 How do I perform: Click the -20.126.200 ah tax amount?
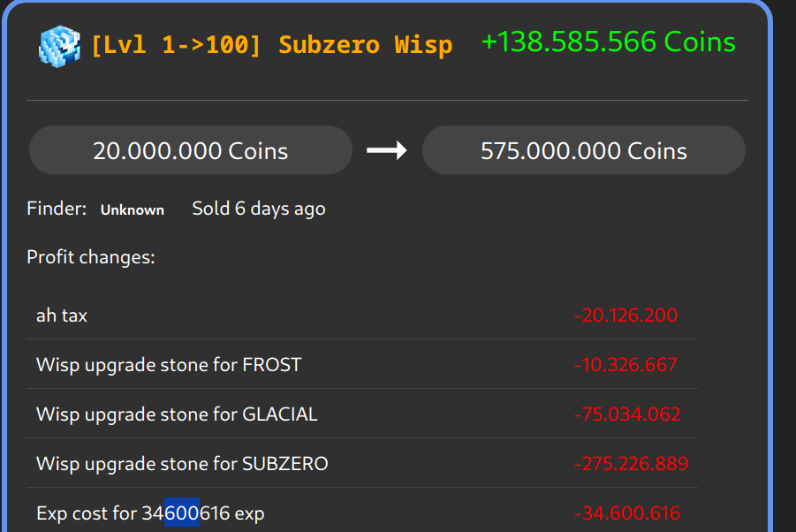(x=625, y=315)
